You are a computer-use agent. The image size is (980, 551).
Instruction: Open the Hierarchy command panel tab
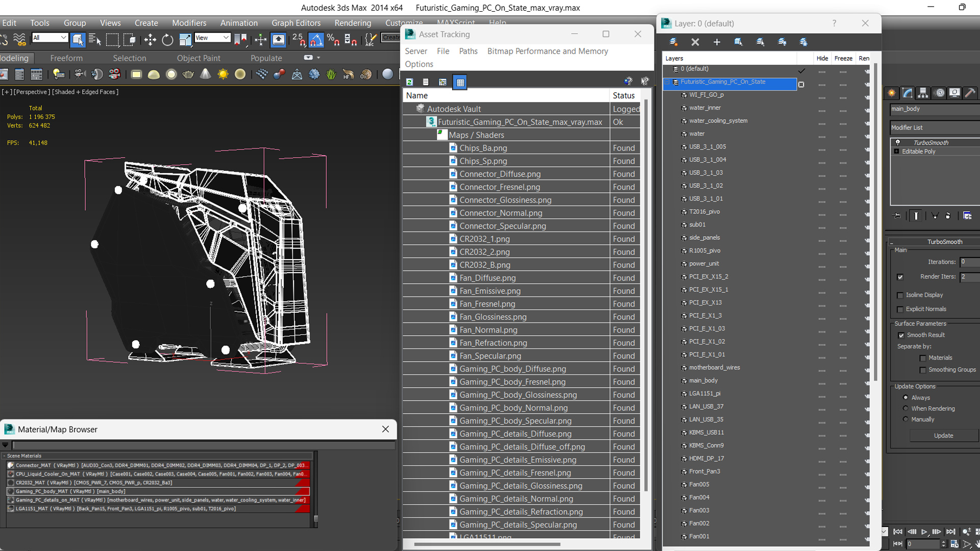[x=923, y=93]
